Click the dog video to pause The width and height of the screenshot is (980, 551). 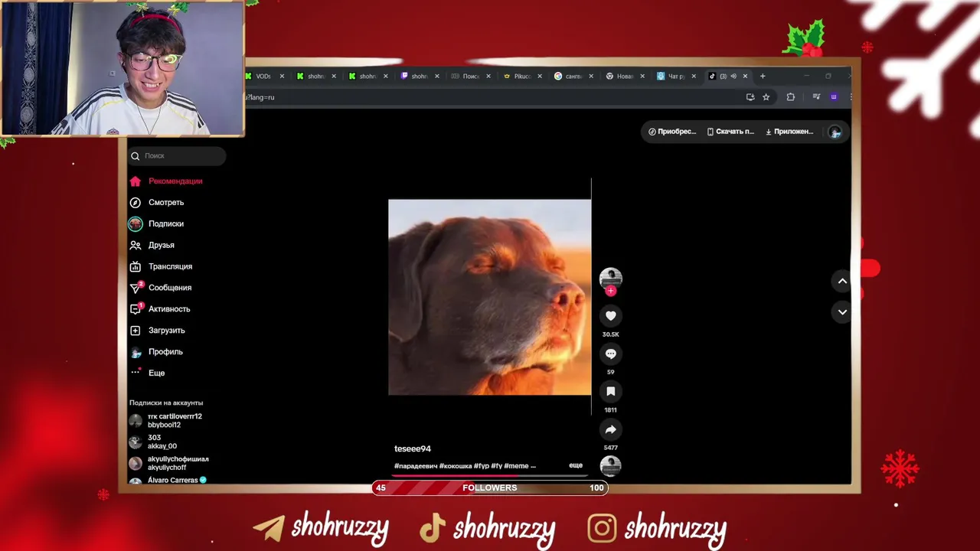489,297
